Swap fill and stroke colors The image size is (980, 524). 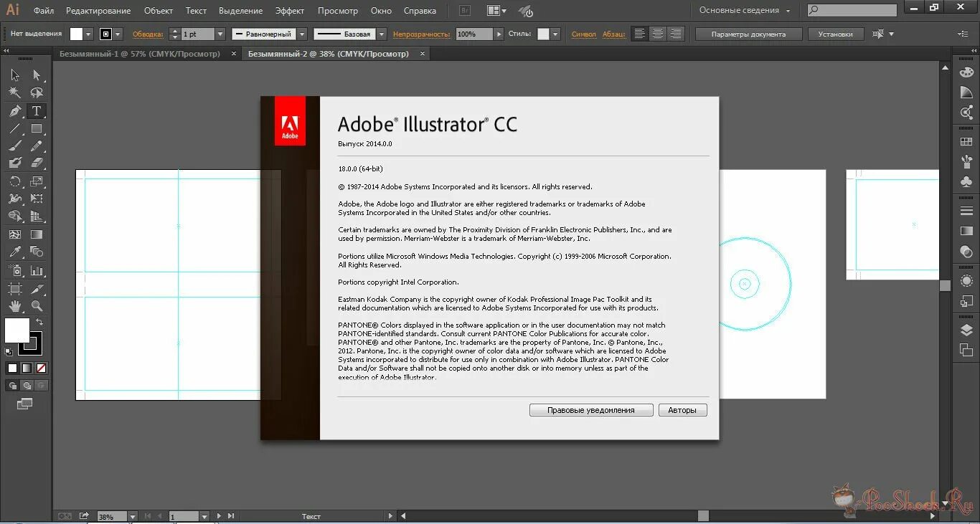[39, 323]
